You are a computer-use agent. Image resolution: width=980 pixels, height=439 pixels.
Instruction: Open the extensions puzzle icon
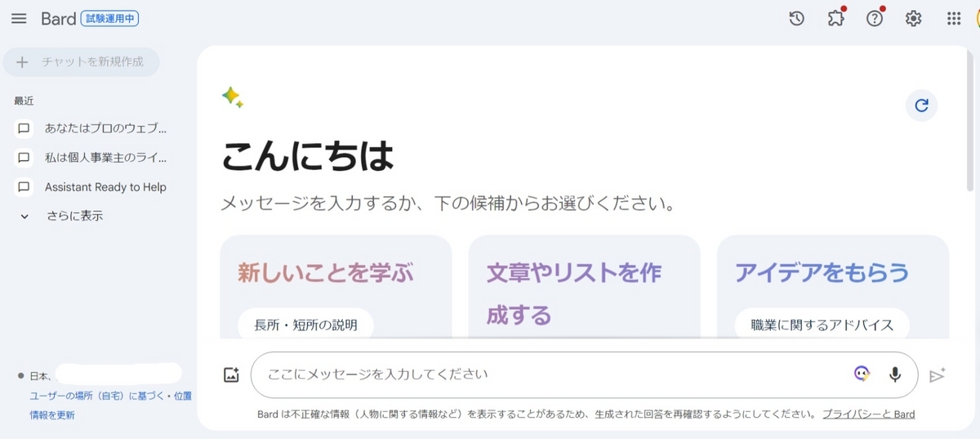pyautogui.click(x=836, y=19)
